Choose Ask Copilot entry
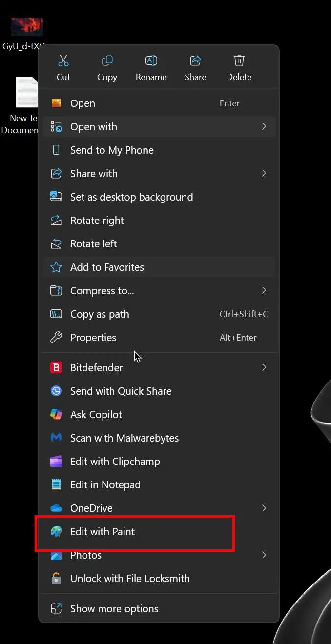Screen dimensions: 331x644 159,415
